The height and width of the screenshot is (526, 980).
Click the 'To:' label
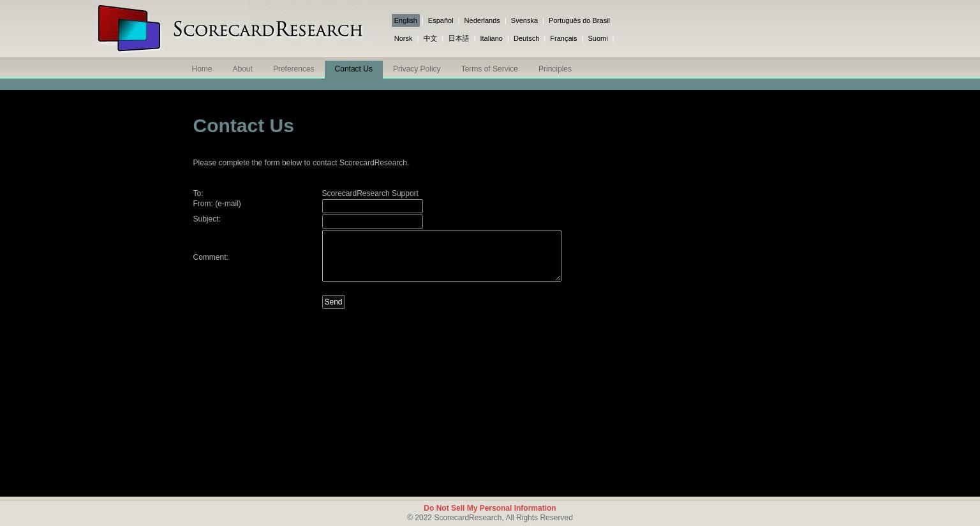pyautogui.click(x=198, y=193)
